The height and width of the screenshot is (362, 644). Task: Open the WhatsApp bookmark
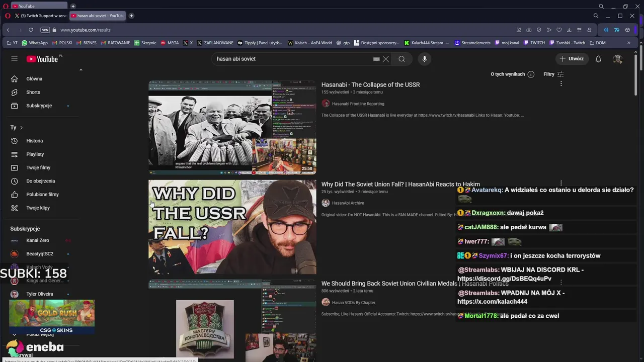tap(35, 43)
